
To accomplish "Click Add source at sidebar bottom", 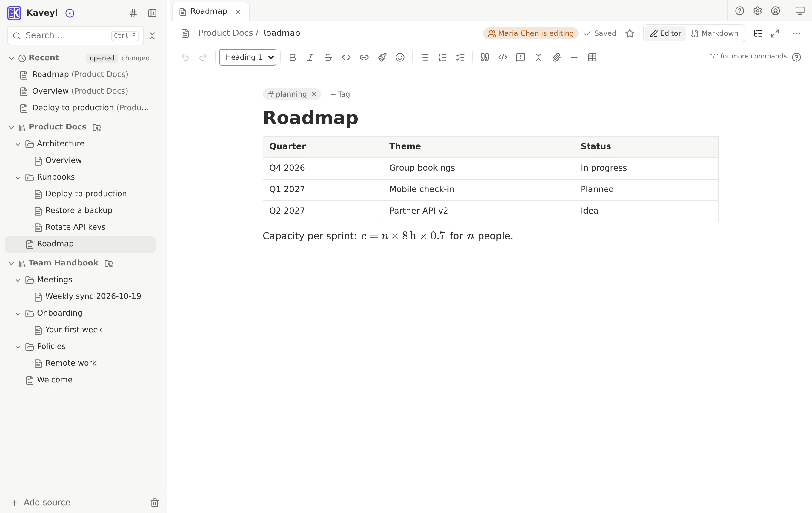I will click(41, 503).
